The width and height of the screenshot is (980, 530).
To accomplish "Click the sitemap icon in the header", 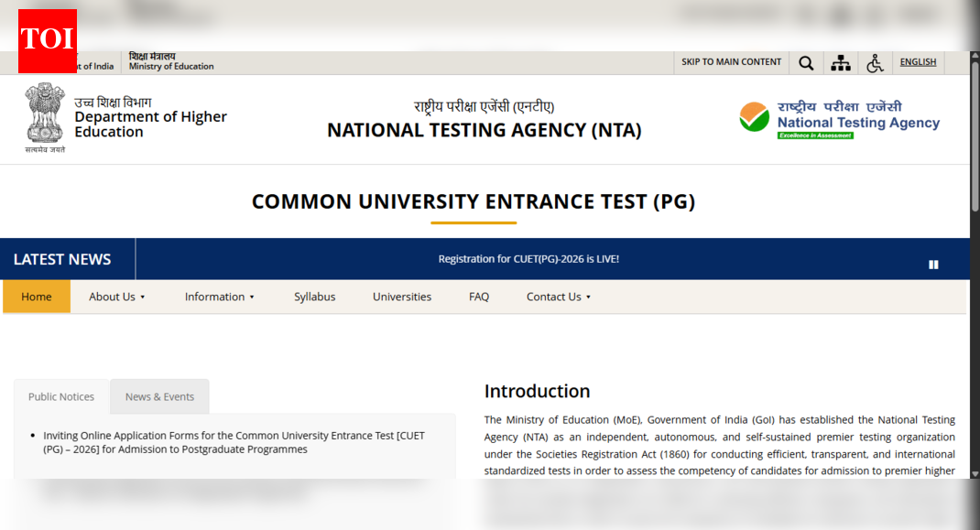I will [841, 62].
